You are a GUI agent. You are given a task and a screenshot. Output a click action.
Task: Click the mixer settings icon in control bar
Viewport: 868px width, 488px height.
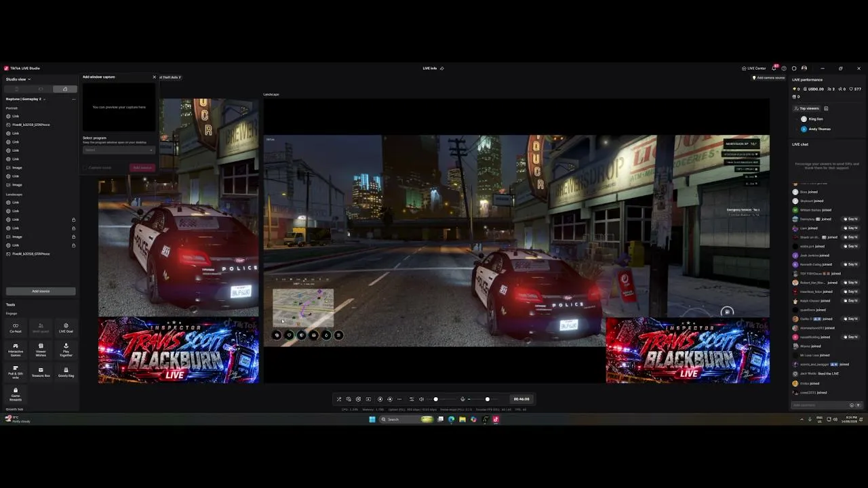[x=411, y=399]
